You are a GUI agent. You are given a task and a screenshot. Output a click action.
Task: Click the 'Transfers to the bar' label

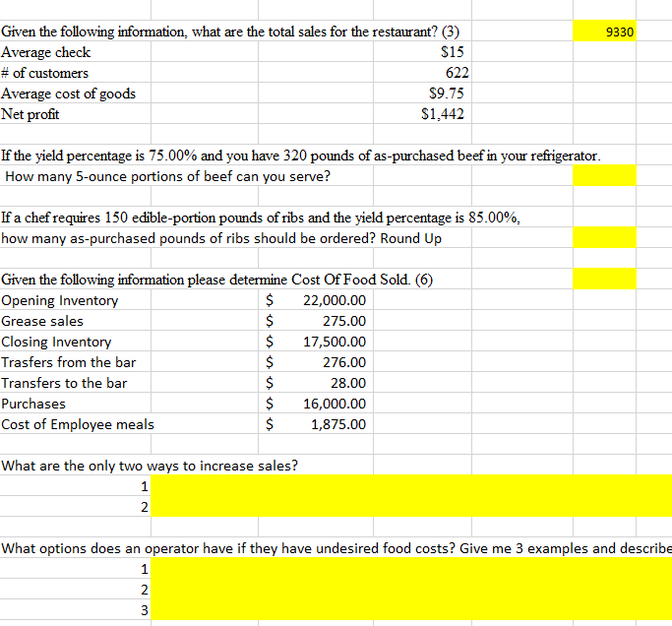[x=64, y=383]
